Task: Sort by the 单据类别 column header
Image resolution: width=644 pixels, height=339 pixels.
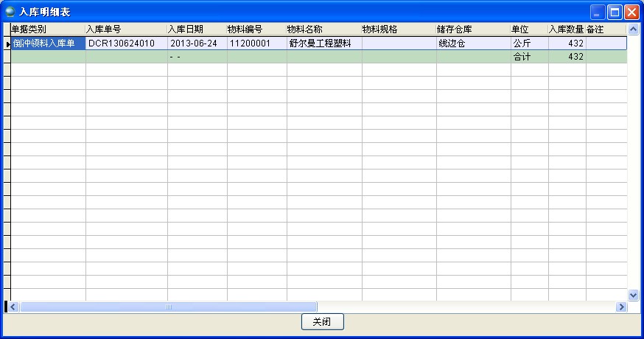Action: [48, 29]
